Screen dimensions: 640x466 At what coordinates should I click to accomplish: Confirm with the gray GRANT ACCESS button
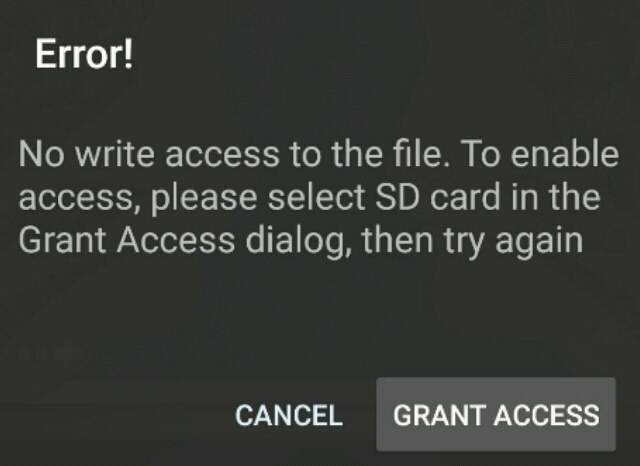pos(496,415)
